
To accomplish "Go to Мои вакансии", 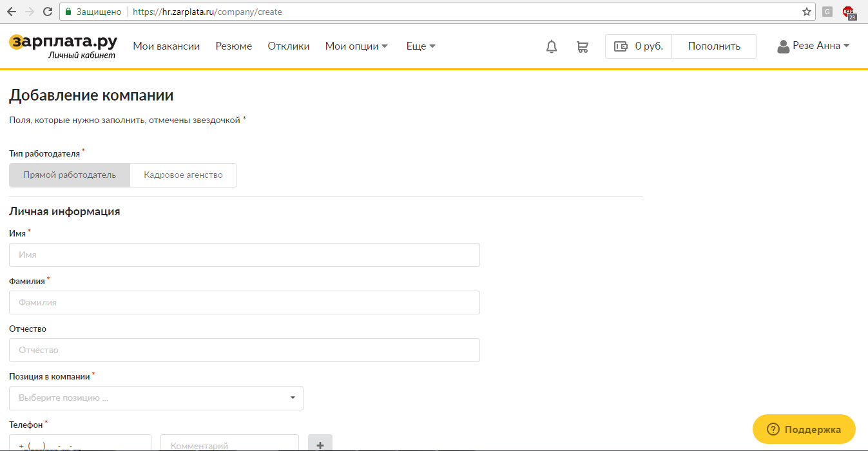I will click(166, 46).
